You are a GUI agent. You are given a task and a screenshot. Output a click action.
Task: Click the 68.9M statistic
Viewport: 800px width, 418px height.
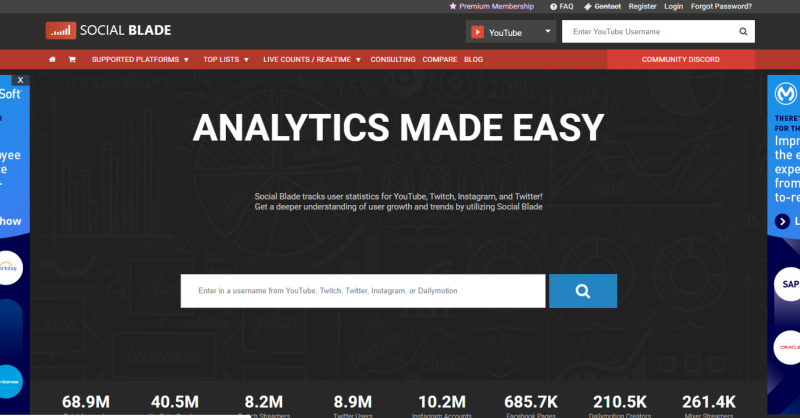coord(86,402)
